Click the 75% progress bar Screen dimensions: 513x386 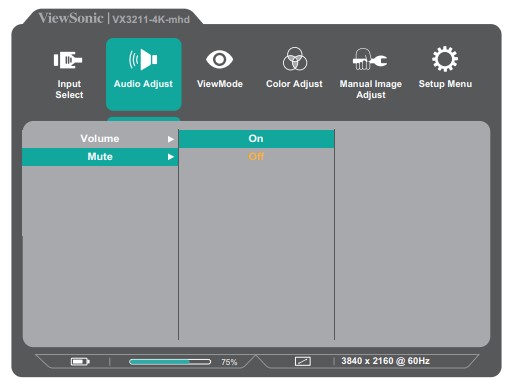click(170, 362)
